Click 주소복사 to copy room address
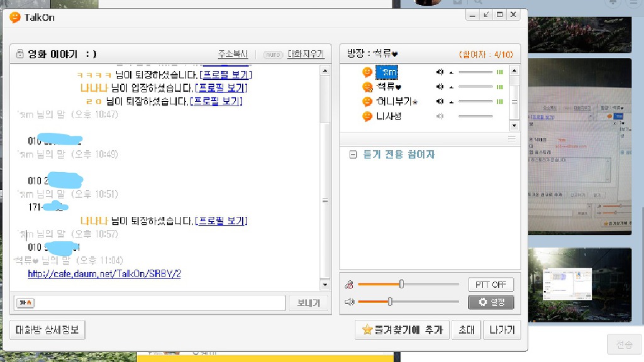 coord(233,54)
